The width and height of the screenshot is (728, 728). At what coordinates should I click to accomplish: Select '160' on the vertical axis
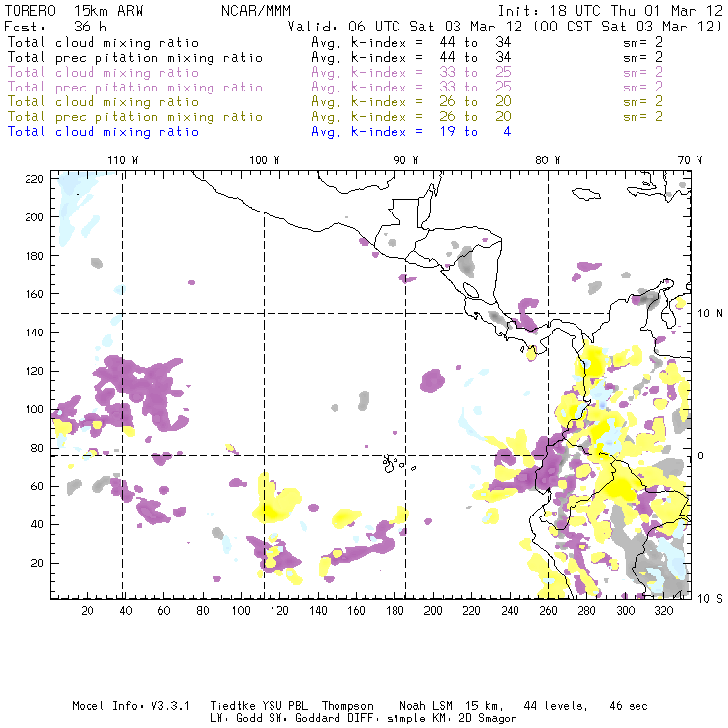tap(34, 294)
